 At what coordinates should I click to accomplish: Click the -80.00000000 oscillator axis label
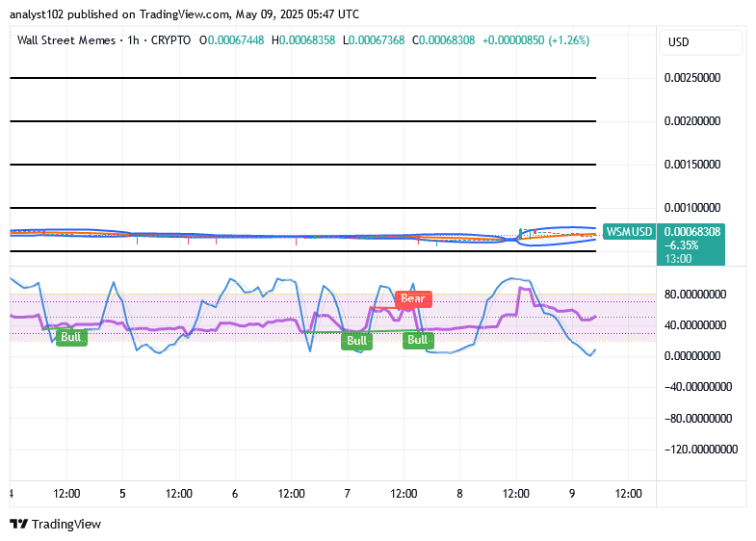tap(698, 418)
